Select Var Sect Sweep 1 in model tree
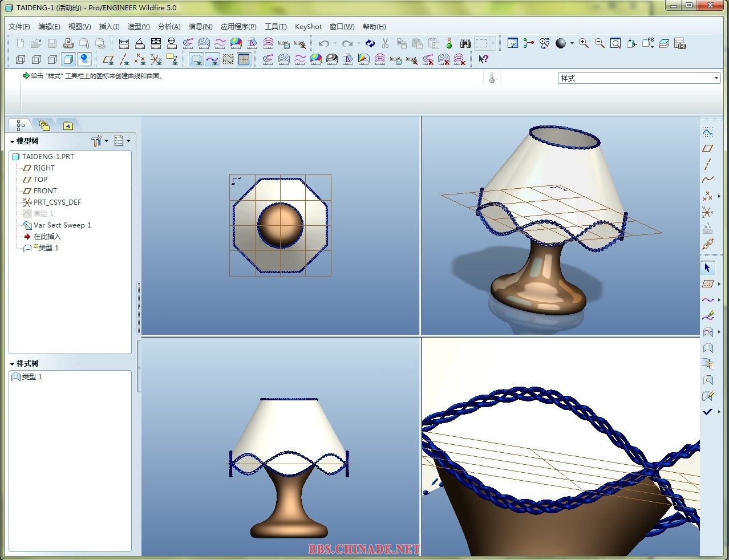Screen dimensions: 729x560 [62, 225]
